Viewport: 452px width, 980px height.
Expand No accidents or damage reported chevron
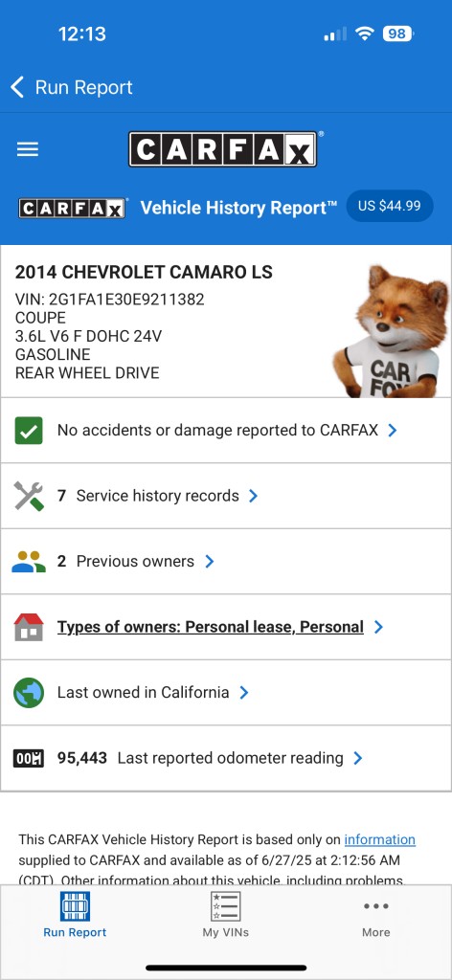point(392,431)
